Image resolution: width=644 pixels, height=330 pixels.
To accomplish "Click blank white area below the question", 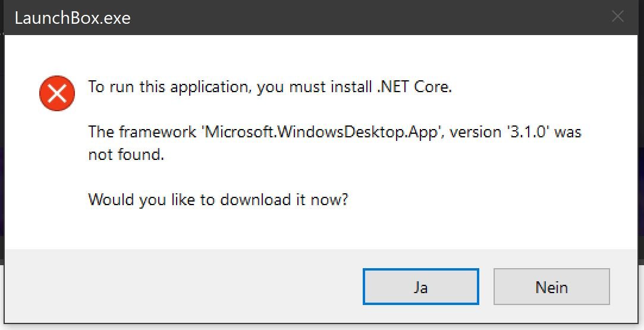I will (321, 229).
